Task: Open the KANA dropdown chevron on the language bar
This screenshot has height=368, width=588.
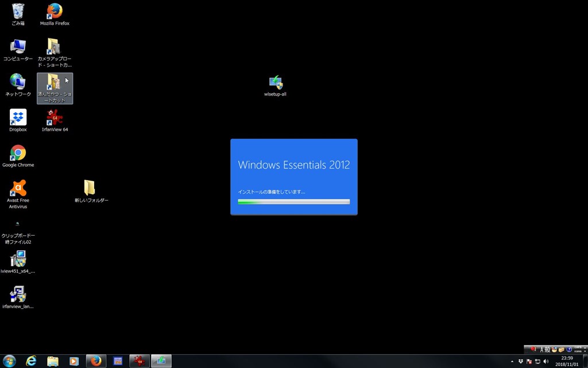Action: [585, 351]
